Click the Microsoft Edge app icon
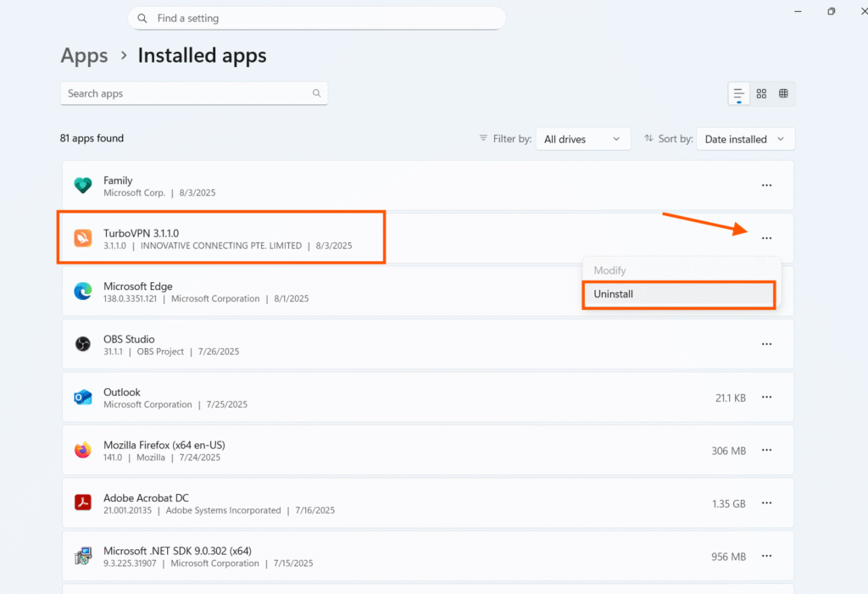868x594 pixels. [x=83, y=291]
